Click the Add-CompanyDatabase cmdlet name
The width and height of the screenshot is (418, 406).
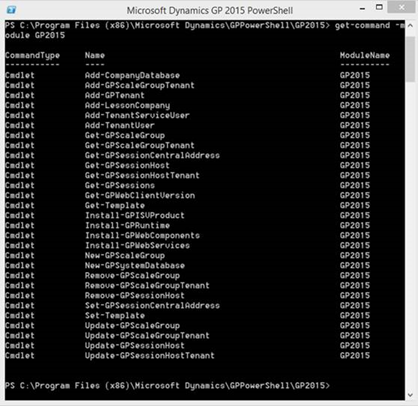(x=132, y=75)
